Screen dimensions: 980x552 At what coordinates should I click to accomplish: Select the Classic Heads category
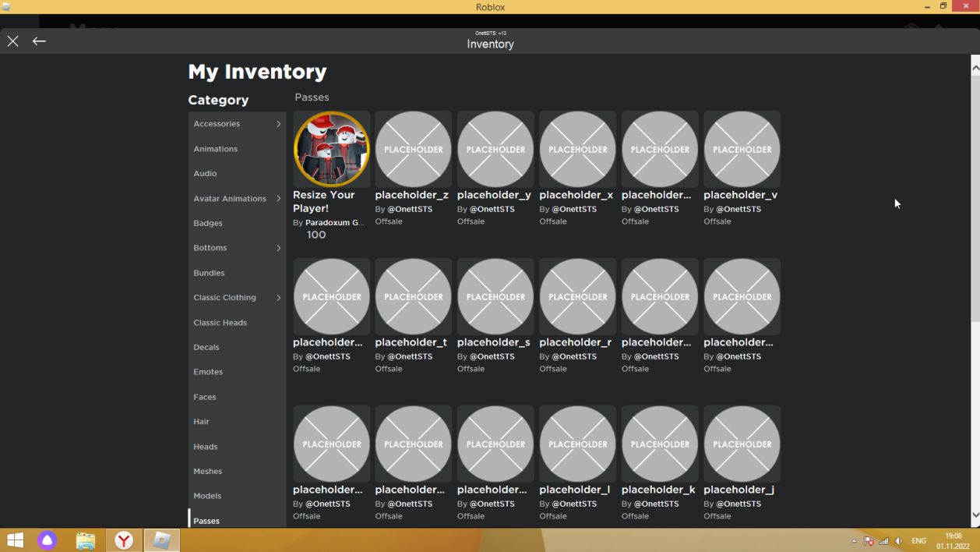click(237, 323)
